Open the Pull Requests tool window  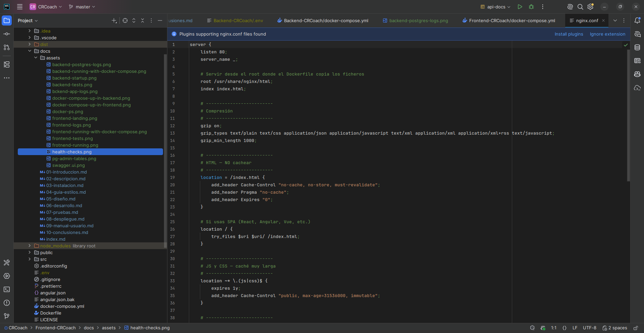[7, 47]
